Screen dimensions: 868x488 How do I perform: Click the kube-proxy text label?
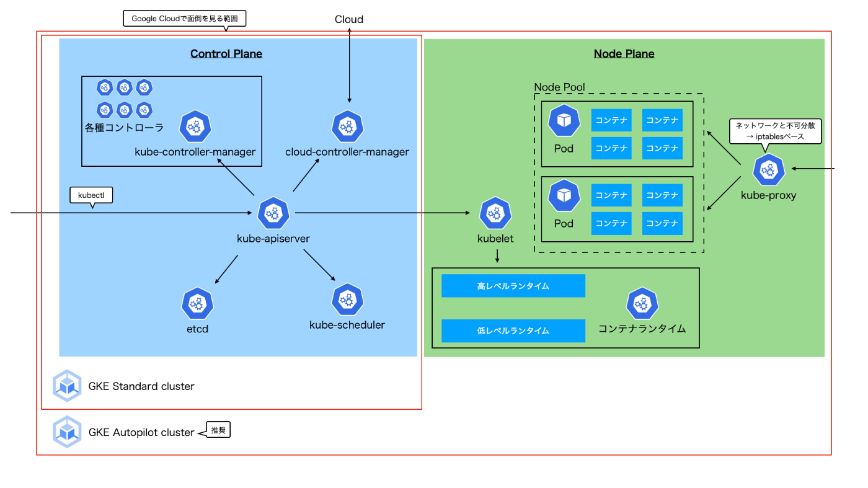pyautogui.click(x=769, y=195)
